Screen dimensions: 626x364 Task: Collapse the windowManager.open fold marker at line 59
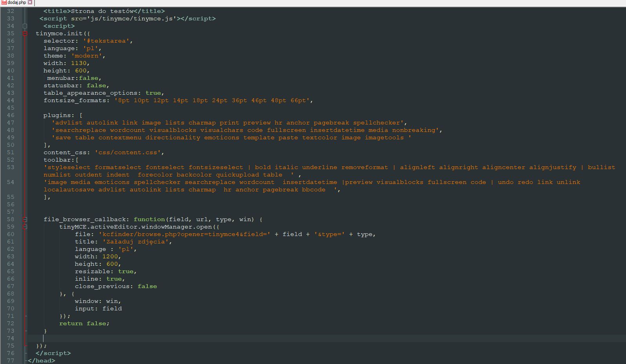pyautogui.click(x=25, y=227)
